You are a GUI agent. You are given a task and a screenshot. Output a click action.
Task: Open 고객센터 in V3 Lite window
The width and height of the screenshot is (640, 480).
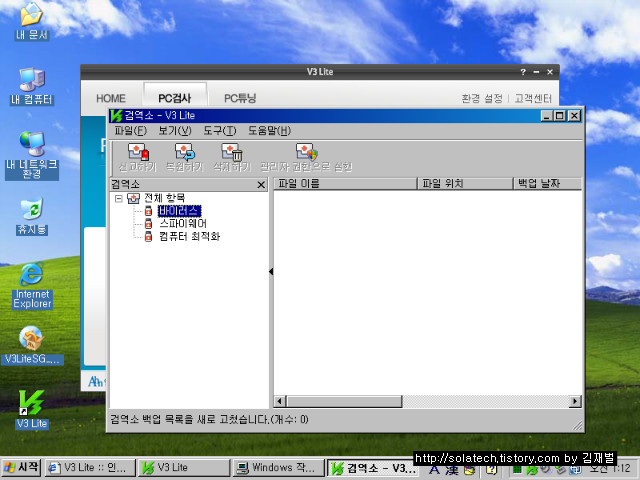pos(533,98)
